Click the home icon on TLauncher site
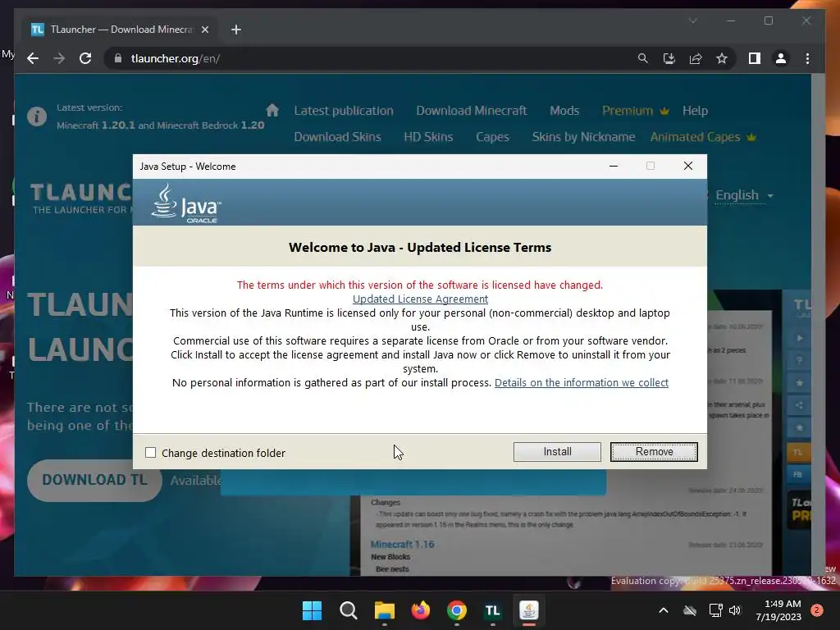 [272, 111]
